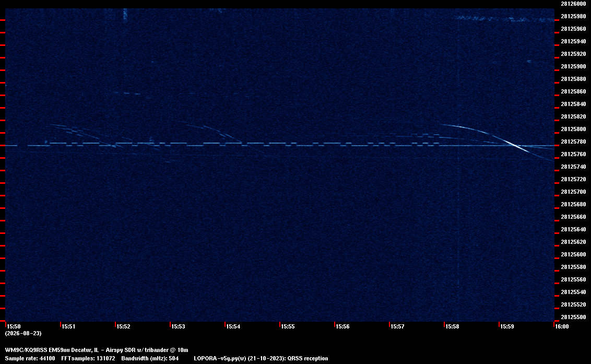This screenshot has height=364, width=591.
Task: Click the 15:50 time axis label
Action: click(x=14, y=326)
